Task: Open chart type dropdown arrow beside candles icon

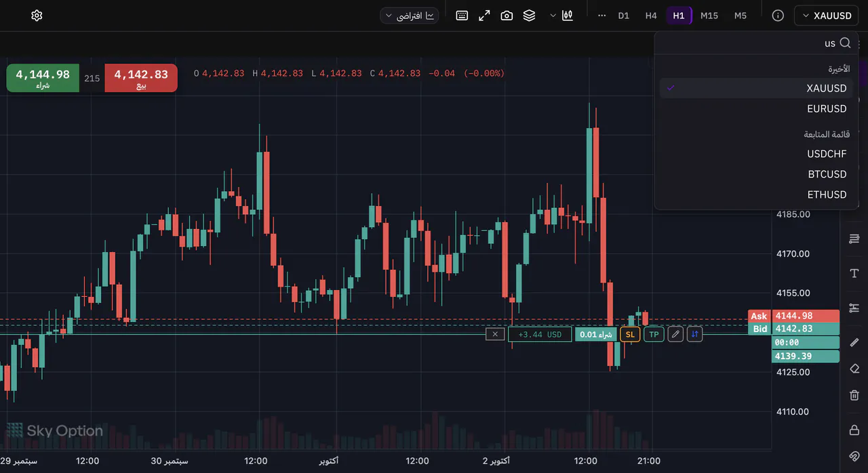Action: (x=553, y=16)
